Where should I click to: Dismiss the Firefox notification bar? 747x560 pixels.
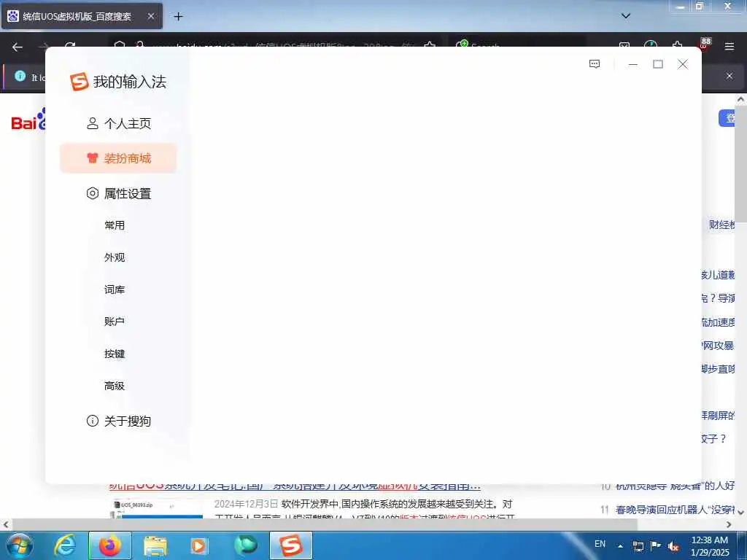729,76
